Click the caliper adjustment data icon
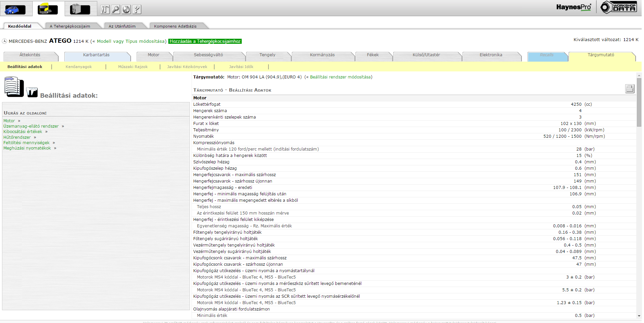644x323 pixels. (x=32, y=92)
